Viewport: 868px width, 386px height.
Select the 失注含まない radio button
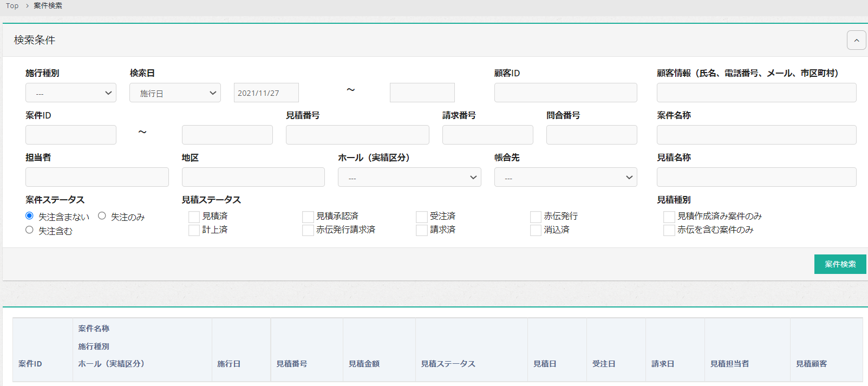coord(30,216)
